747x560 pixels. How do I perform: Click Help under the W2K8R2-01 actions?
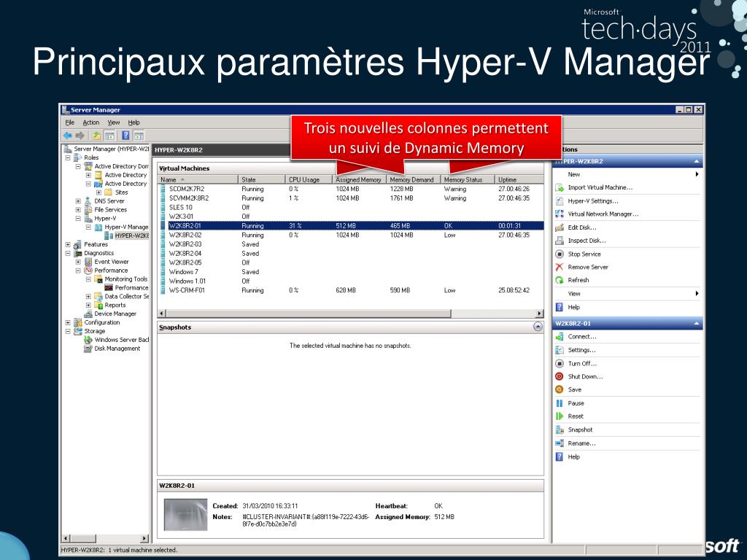[x=573, y=457]
